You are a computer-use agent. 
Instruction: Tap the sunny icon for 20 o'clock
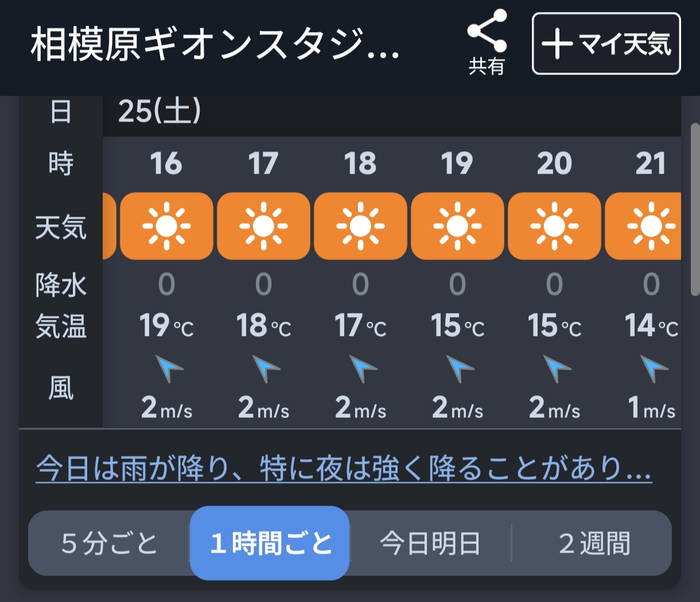554,226
